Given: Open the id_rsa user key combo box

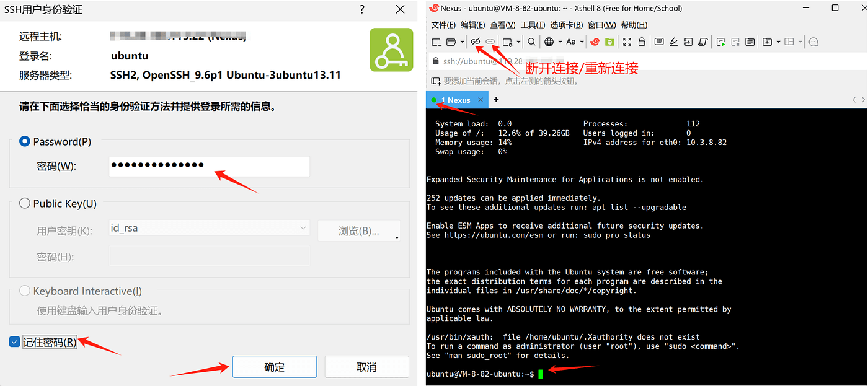Looking at the screenshot, I should tap(209, 229).
